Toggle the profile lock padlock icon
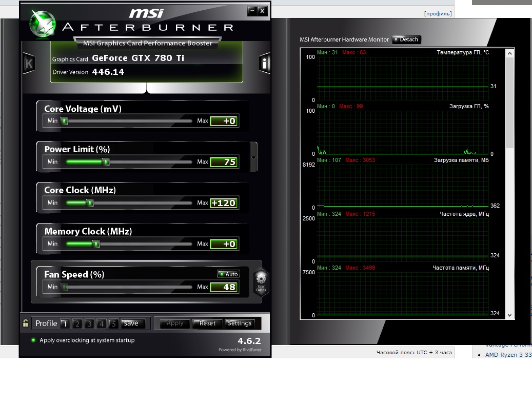Viewport: 532px width, 406px height. (26, 323)
